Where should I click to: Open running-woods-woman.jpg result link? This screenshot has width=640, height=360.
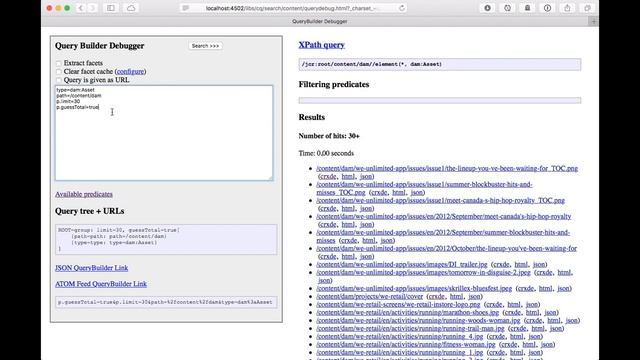click(418, 320)
